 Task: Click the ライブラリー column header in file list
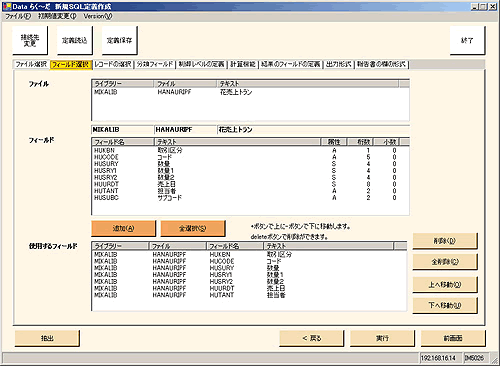pos(123,84)
